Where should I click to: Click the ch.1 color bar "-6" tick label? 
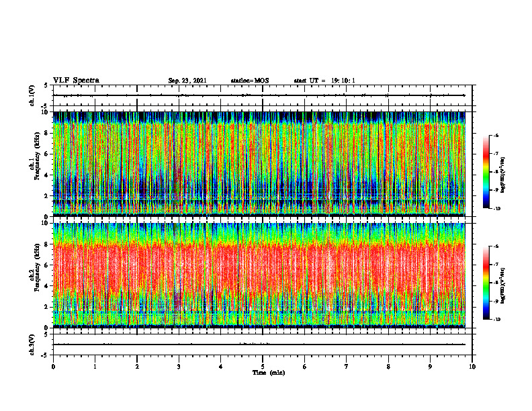[x=496, y=135]
